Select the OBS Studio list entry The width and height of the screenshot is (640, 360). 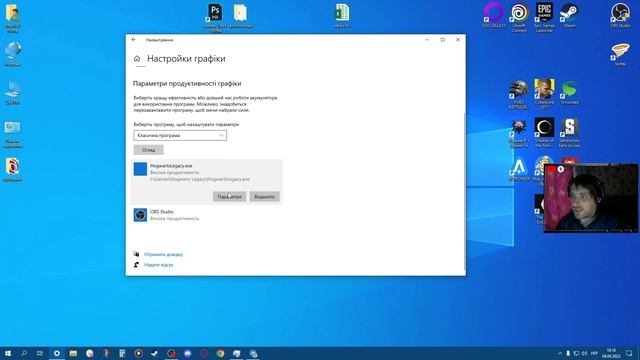207,215
